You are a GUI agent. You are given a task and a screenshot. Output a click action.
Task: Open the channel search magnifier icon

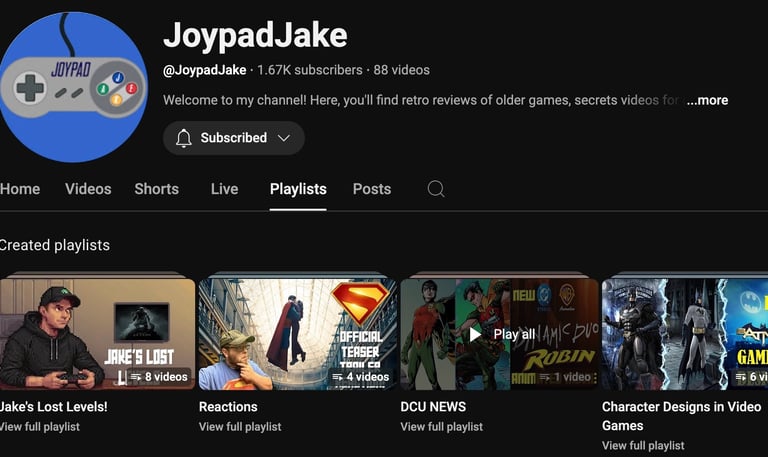(x=435, y=189)
